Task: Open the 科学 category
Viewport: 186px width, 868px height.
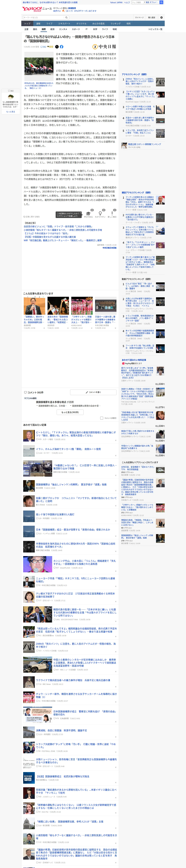Action: [x=95, y=29]
